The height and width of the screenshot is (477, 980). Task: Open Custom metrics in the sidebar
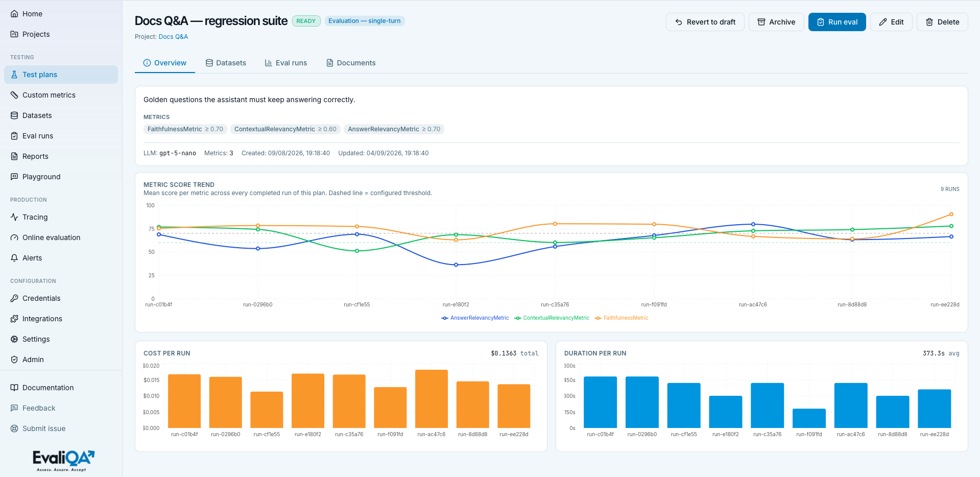61,95
